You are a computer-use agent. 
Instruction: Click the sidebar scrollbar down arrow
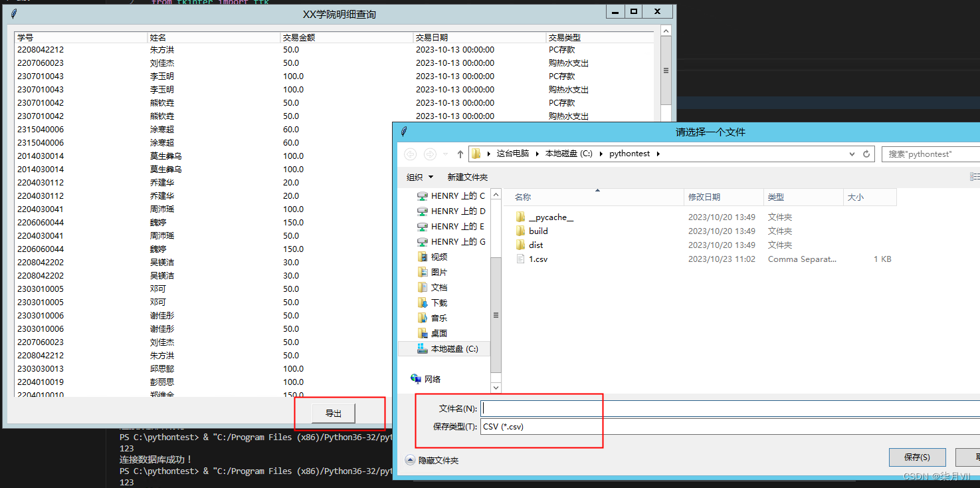point(496,387)
